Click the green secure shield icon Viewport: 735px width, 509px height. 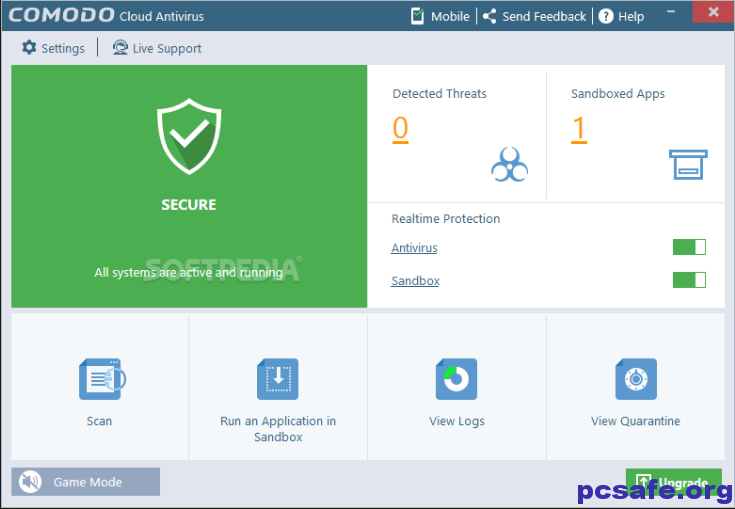189,137
